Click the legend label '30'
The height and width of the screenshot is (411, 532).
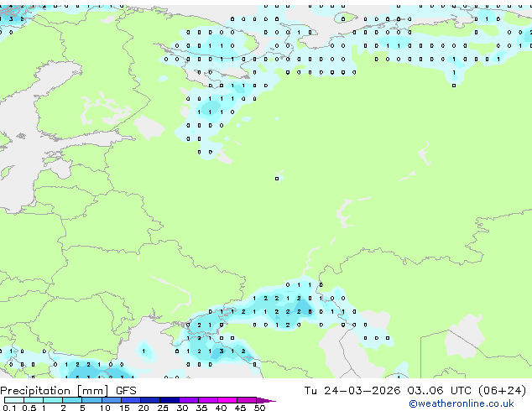182,408
